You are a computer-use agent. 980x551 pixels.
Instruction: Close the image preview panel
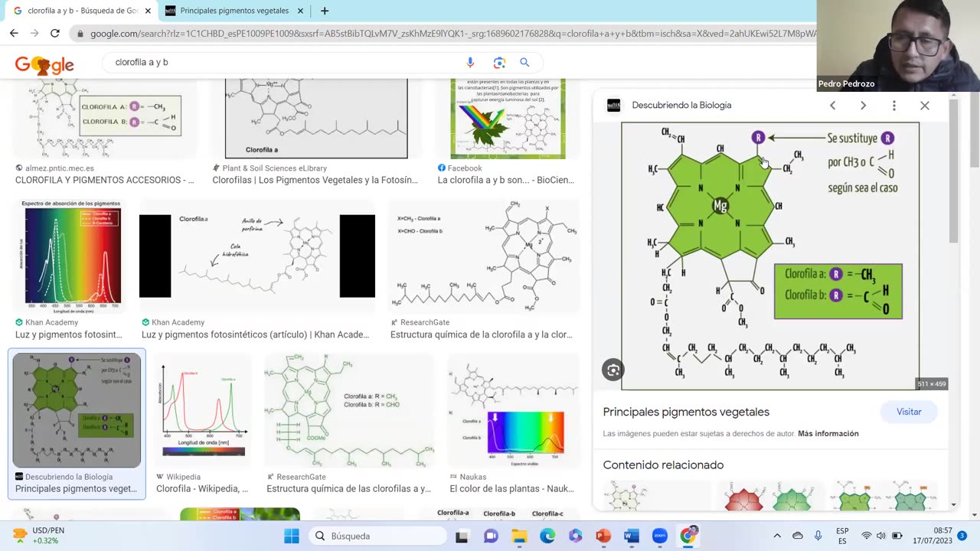pyautogui.click(x=925, y=106)
